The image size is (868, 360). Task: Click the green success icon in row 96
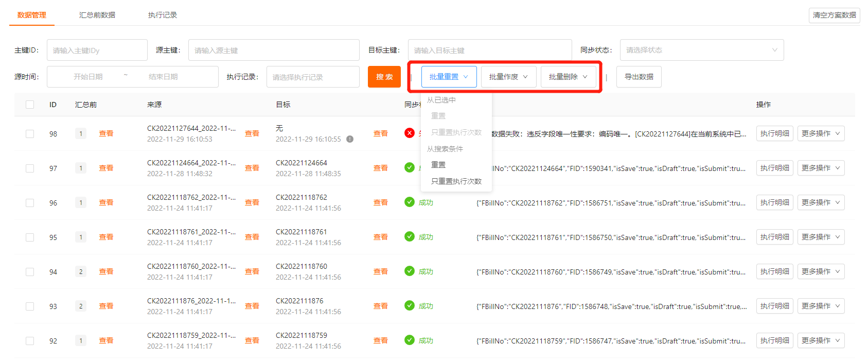tap(410, 202)
